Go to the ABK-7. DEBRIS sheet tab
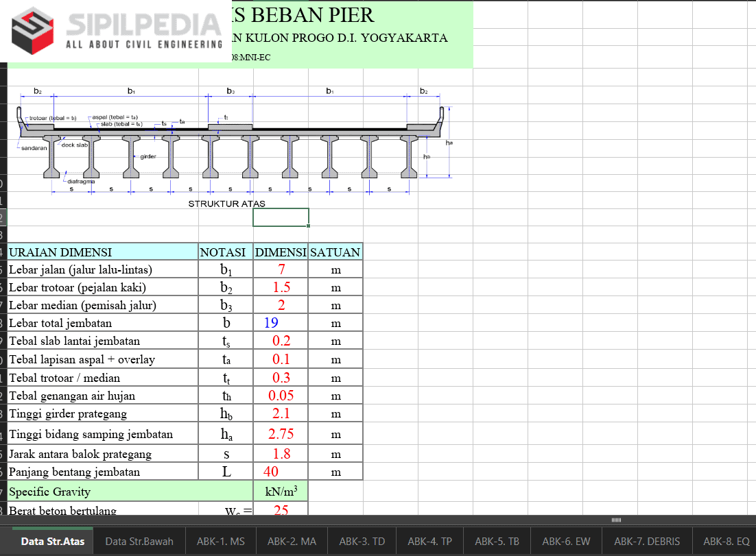The height and width of the screenshot is (556, 756). tap(648, 541)
